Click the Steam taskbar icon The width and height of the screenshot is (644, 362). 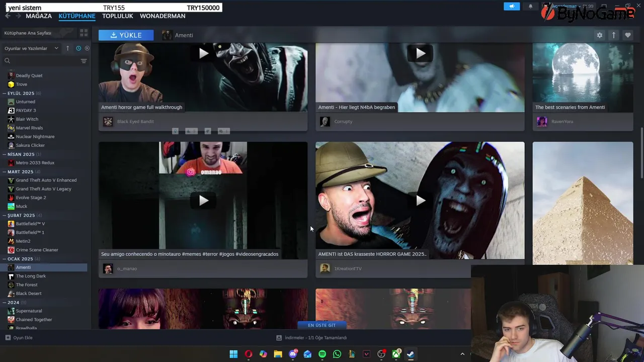[x=411, y=354]
